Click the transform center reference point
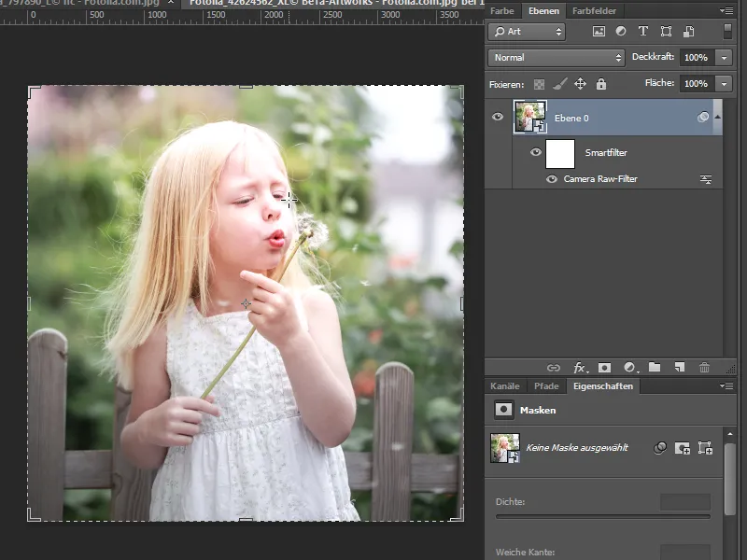This screenshot has height=560, width=747. pos(246,303)
